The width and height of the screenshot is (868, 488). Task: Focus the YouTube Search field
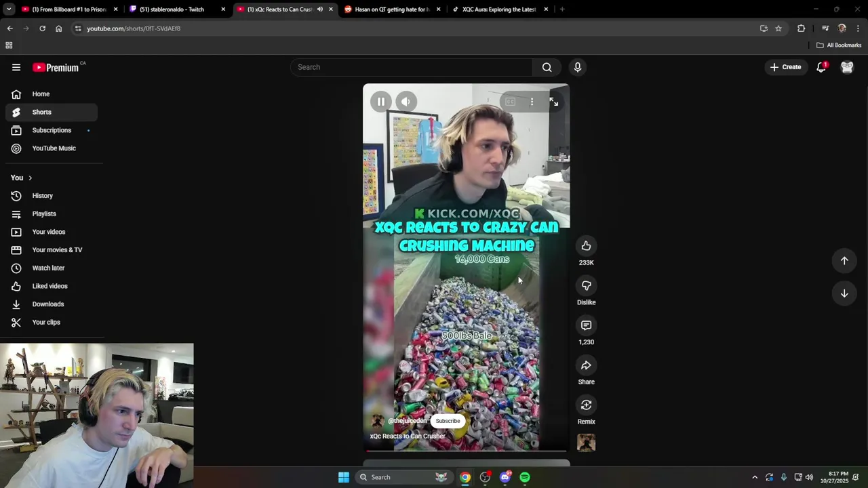pos(412,67)
